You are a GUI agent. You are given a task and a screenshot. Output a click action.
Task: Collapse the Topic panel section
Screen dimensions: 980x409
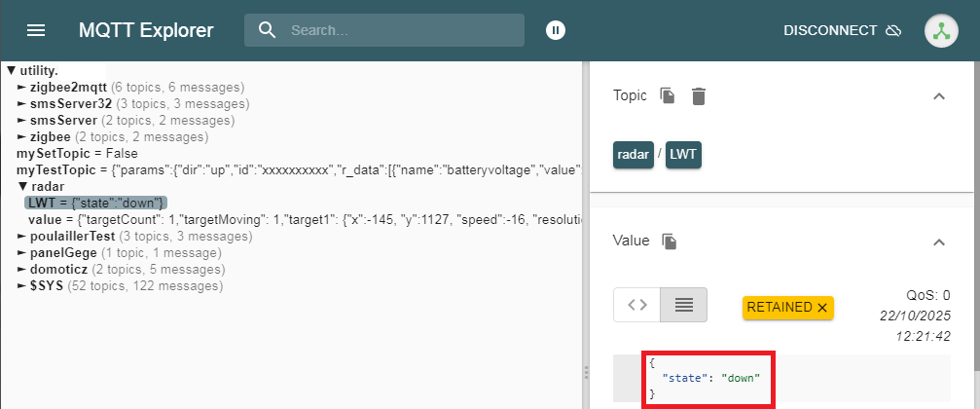[x=938, y=95]
